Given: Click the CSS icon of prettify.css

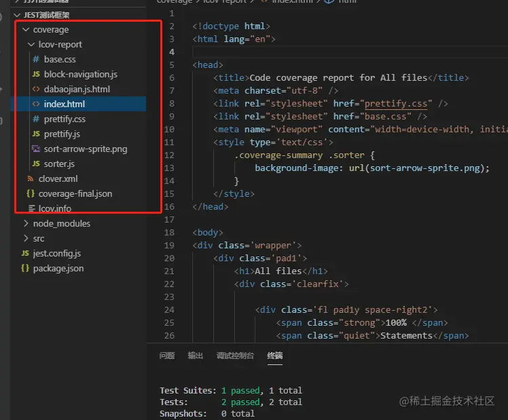Looking at the screenshot, I should coord(36,119).
